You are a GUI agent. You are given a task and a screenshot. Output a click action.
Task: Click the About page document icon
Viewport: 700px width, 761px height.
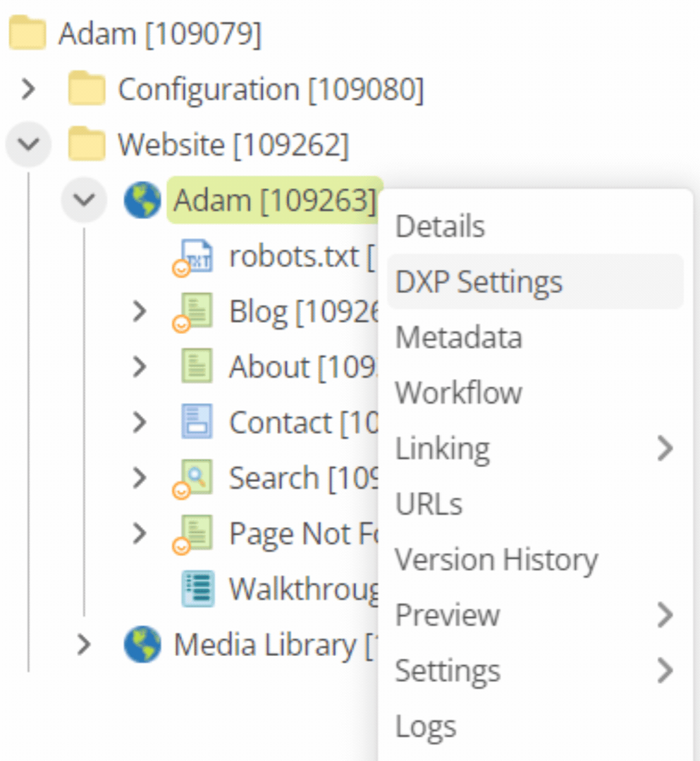[x=195, y=366]
